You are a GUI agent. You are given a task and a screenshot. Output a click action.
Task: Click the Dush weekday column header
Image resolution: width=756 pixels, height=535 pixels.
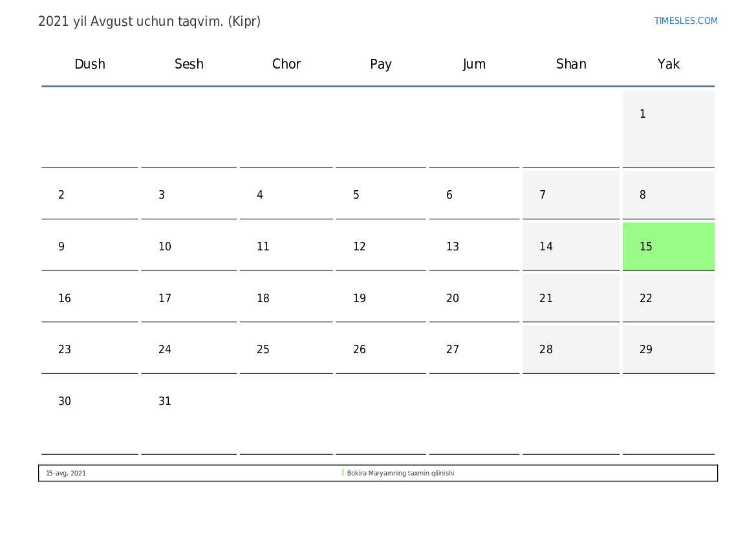90,64
